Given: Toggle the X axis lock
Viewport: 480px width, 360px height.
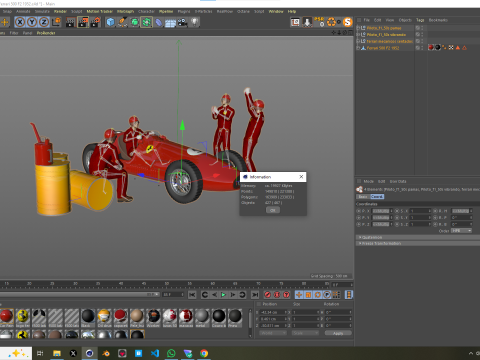Looking at the screenshot, I should [x=20, y=22].
